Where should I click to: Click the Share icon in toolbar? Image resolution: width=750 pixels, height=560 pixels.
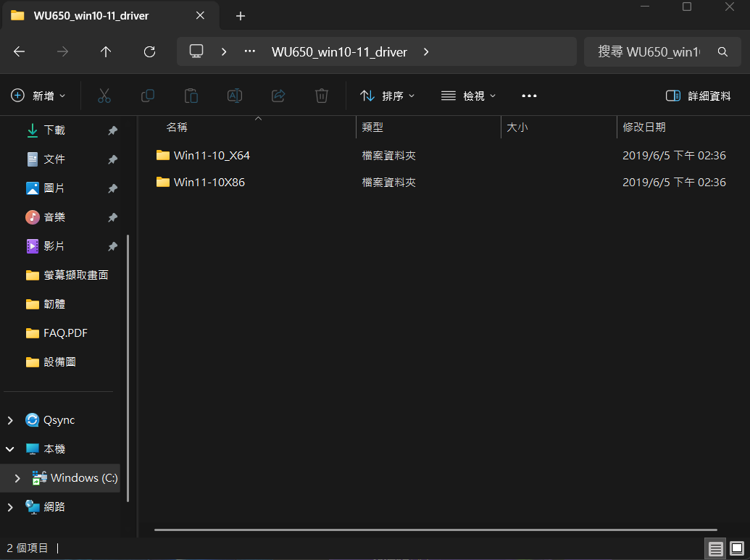(278, 96)
